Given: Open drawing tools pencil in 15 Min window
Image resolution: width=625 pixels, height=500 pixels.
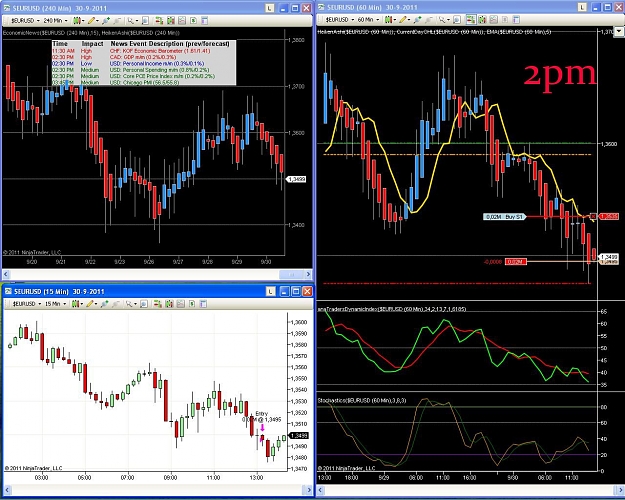Looking at the screenshot, I should pos(91,304).
